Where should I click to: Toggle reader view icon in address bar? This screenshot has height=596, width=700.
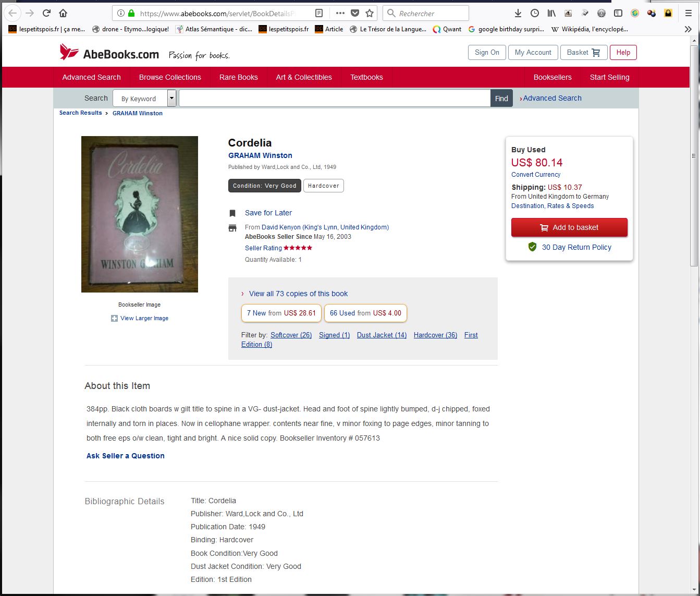[319, 13]
